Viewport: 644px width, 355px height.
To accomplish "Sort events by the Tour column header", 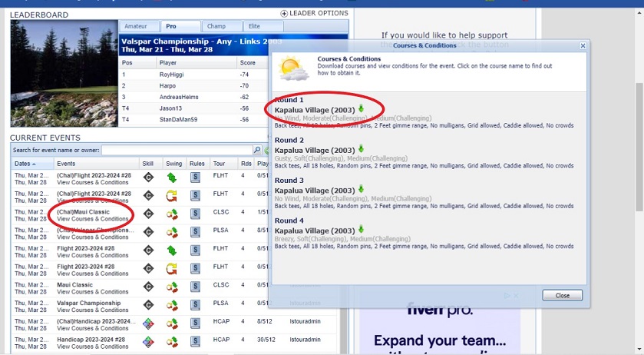I will point(224,164).
